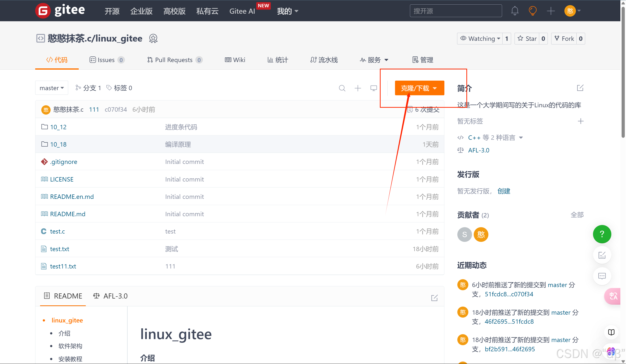The width and height of the screenshot is (626, 364).
Task: Open Gitee AI in the top navigation
Action: (x=242, y=11)
